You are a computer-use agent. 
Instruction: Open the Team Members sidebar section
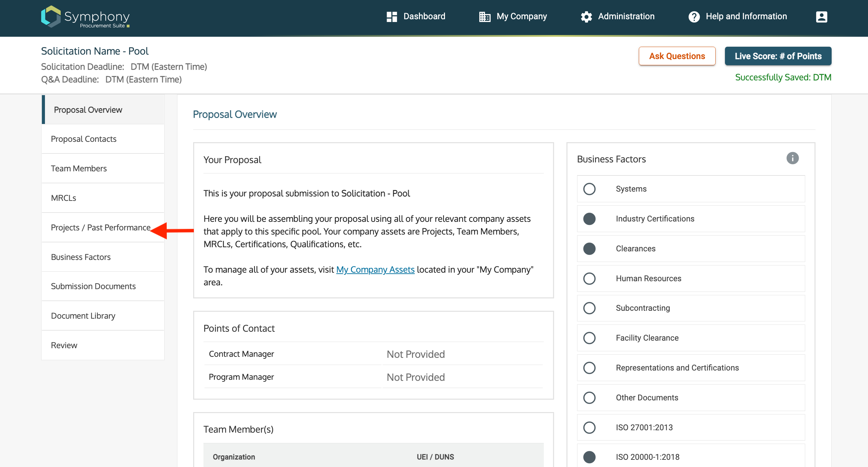click(x=79, y=169)
